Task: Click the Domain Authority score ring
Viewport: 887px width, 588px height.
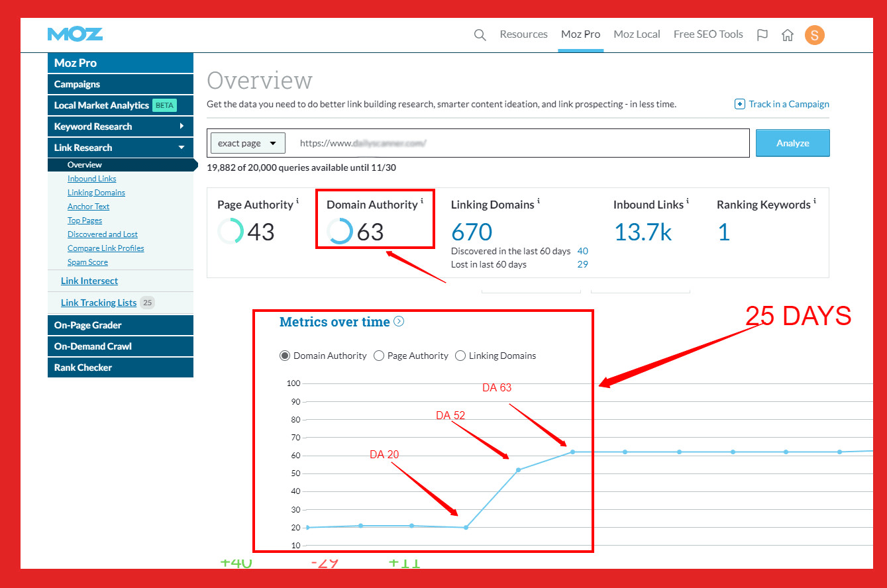Action: [x=340, y=231]
